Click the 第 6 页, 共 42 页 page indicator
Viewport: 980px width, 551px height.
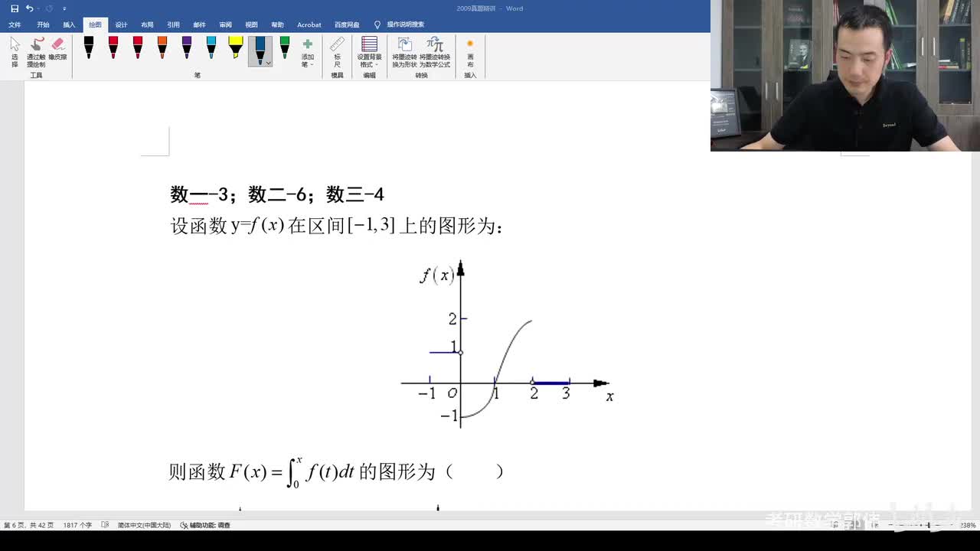[29, 525]
